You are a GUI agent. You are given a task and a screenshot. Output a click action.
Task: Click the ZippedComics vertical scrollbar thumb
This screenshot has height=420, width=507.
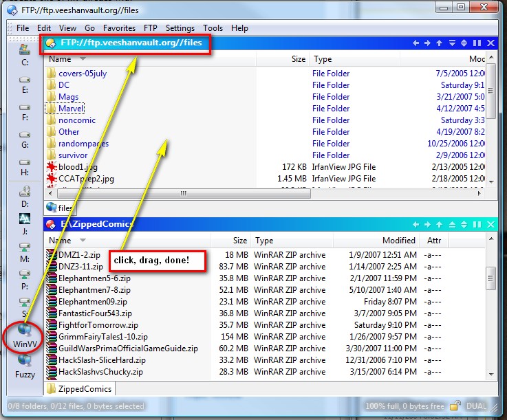[x=490, y=278]
